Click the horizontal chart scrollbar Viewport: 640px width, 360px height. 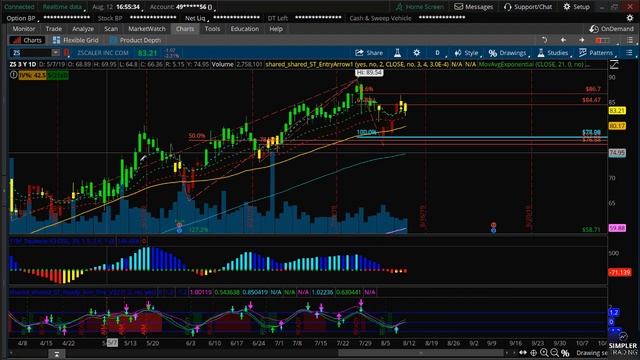pyautogui.click(x=420, y=353)
